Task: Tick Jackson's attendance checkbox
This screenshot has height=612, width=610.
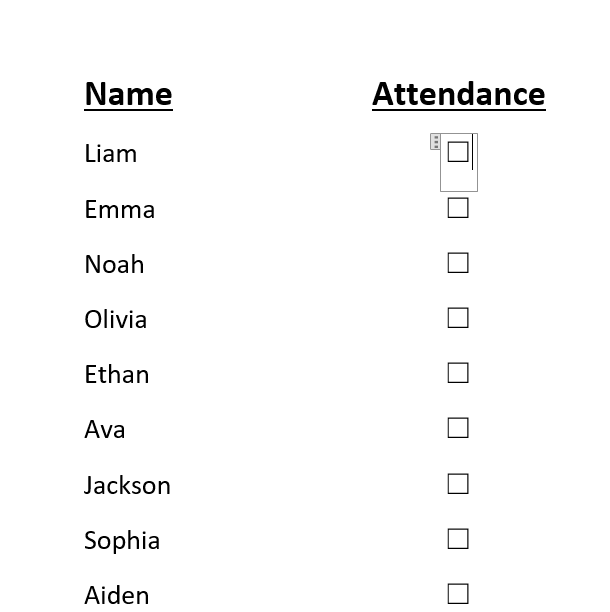Action: 458,484
